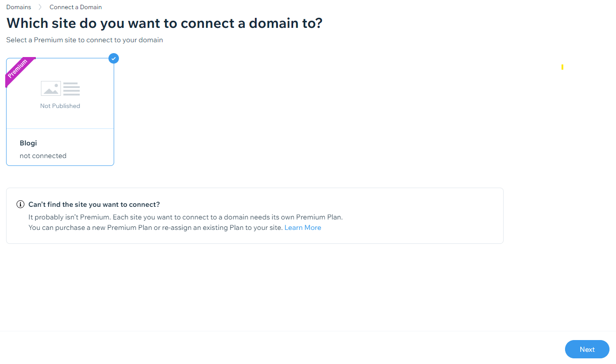Click the breadcrumb chevron separator
Image resolution: width=616 pixels, height=364 pixels.
(40, 7)
